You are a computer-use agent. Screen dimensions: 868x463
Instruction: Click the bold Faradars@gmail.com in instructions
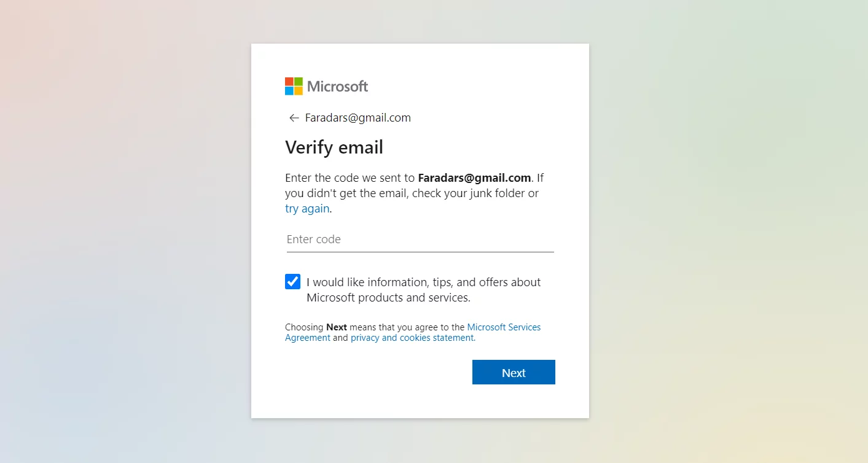[x=474, y=178]
